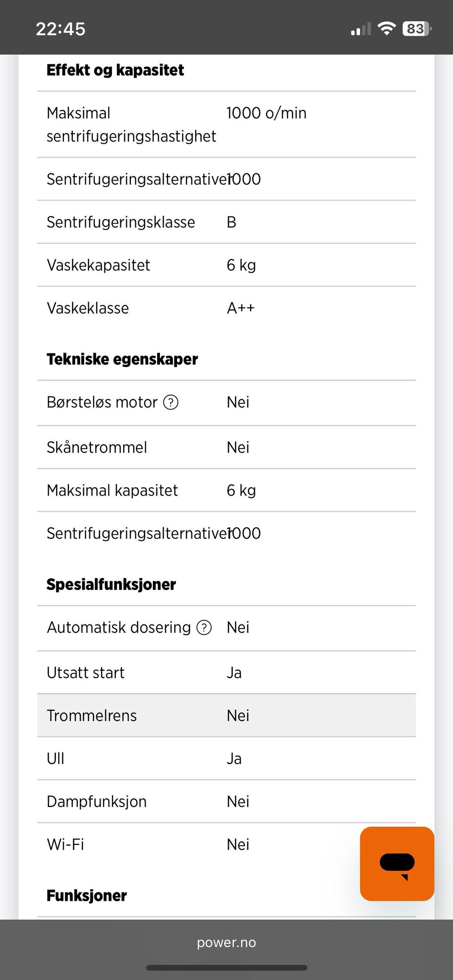Tap the power.no address bar

click(x=226, y=942)
